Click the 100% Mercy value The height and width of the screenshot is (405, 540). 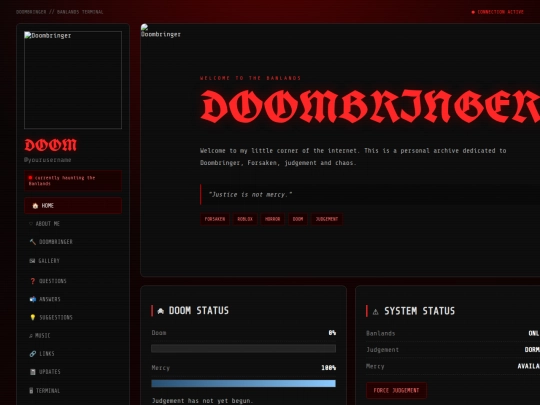[x=329, y=368]
